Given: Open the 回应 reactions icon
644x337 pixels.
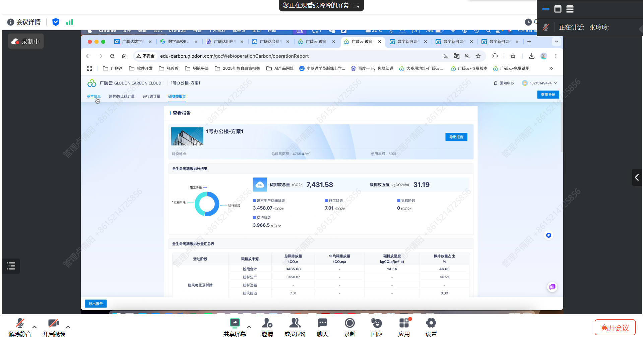Looking at the screenshot, I should [377, 323].
